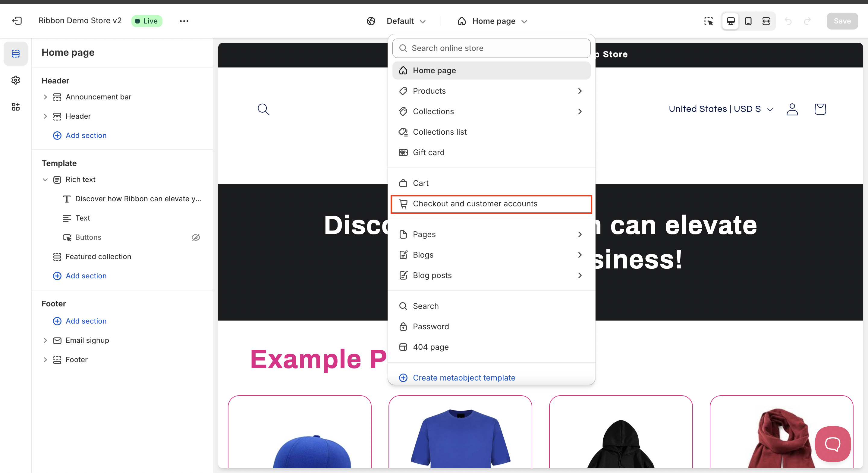Screen dimensions: 868x473
Task: Open the theme settings gear icon
Action: tap(15, 80)
